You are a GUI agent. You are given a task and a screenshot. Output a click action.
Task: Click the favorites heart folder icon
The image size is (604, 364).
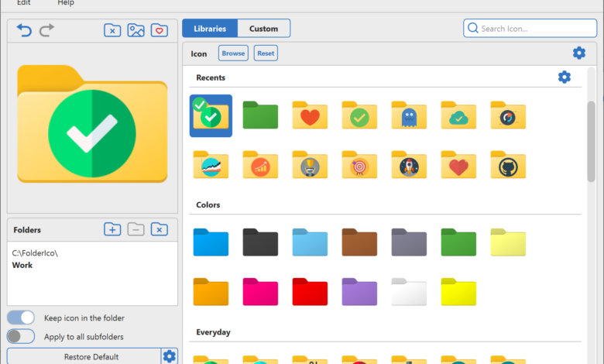pos(159,30)
